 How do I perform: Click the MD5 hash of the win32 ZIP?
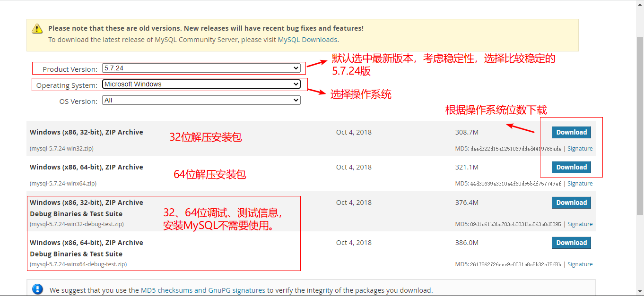coord(515,149)
